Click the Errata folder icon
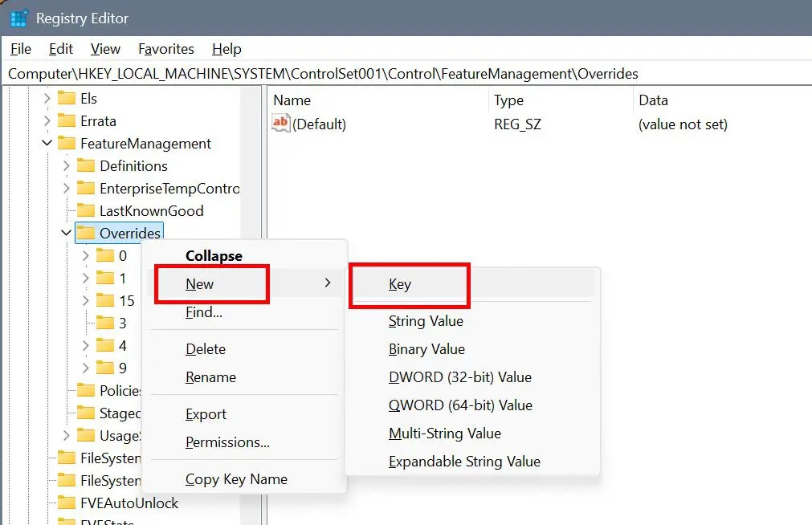The image size is (812, 525). [x=67, y=120]
